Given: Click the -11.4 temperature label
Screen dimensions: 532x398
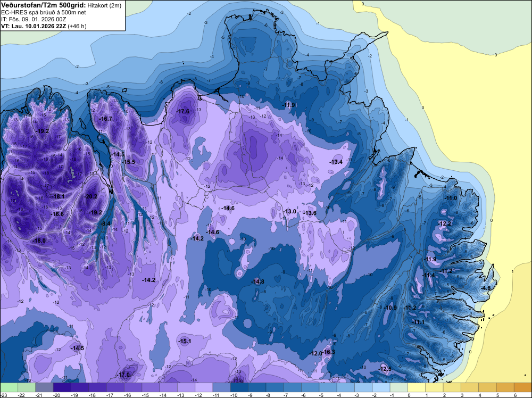Looking at the screenshot, I should pos(428,275).
